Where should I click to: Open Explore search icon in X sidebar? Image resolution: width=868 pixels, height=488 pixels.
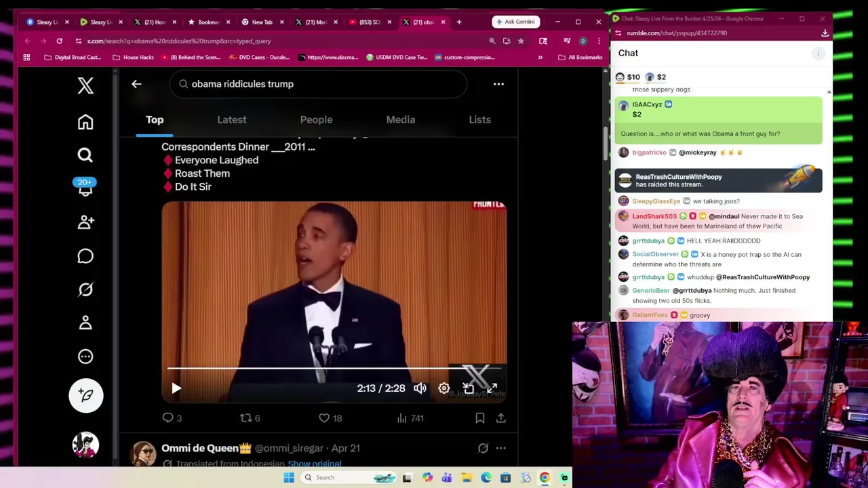coord(85,155)
